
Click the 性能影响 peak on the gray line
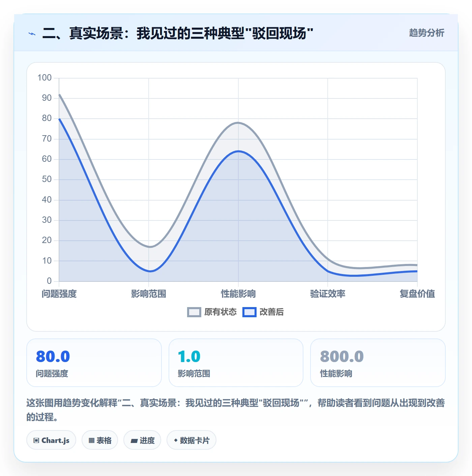[x=238, y=123]
